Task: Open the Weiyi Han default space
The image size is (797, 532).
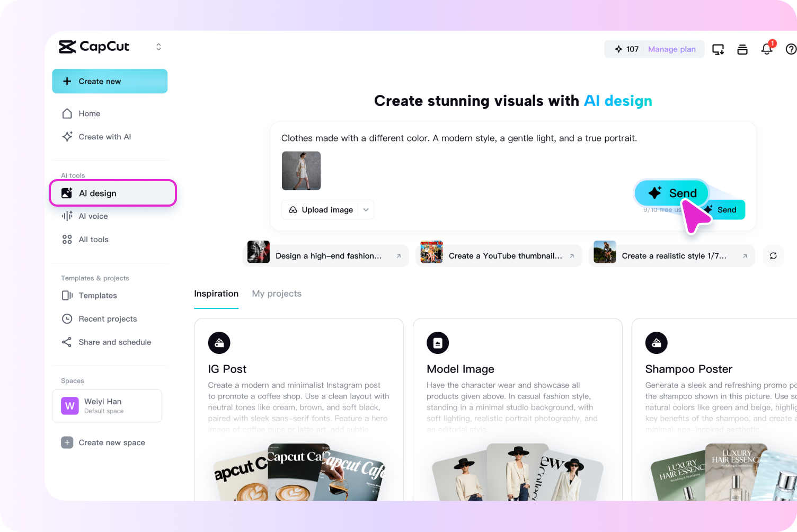Action: [107, 406]
